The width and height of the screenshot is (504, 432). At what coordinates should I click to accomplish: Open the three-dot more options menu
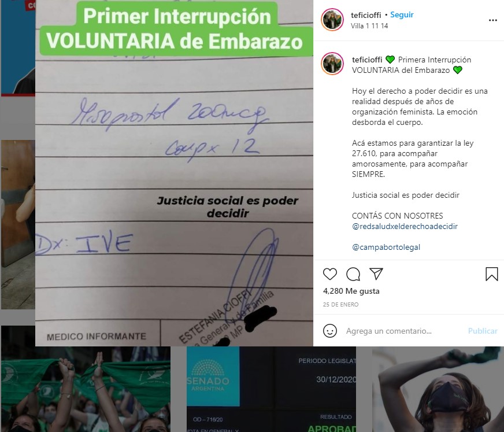(x=493, y=20)
